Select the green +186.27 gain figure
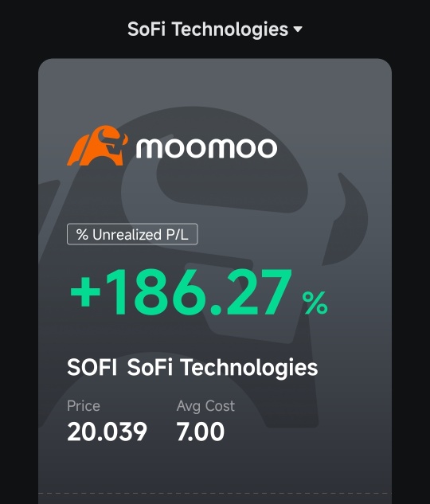The width and height of the screenshot is (430, 504). pyautogui.click(x=182, y=292)
